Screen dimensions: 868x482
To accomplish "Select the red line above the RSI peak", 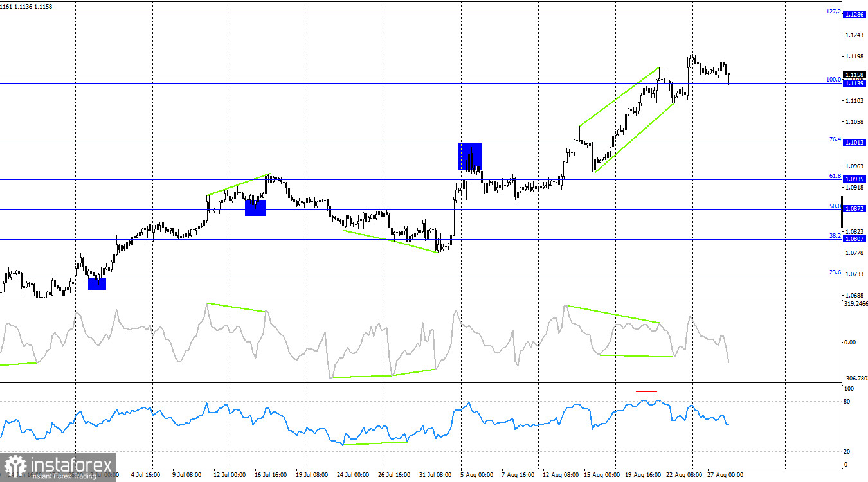I will click(647, 391).
